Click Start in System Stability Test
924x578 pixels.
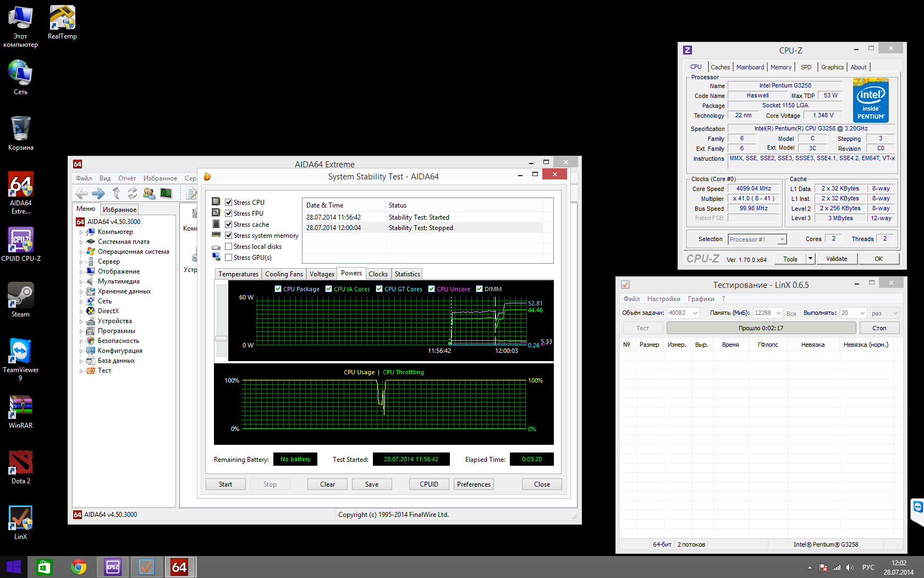click(x=226, y=484)
